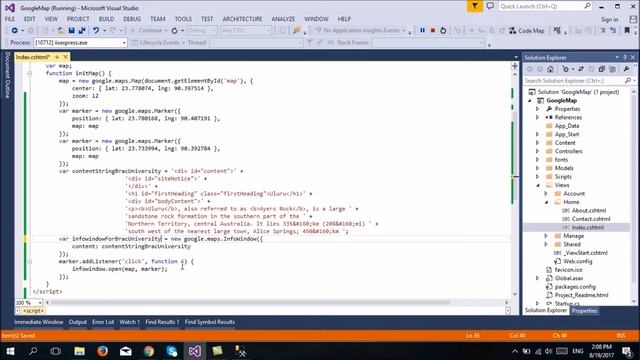The image size is (640, 360).
Task: Toggle pin on the Index.cshtml tab
Action: (x=57, y=57)
